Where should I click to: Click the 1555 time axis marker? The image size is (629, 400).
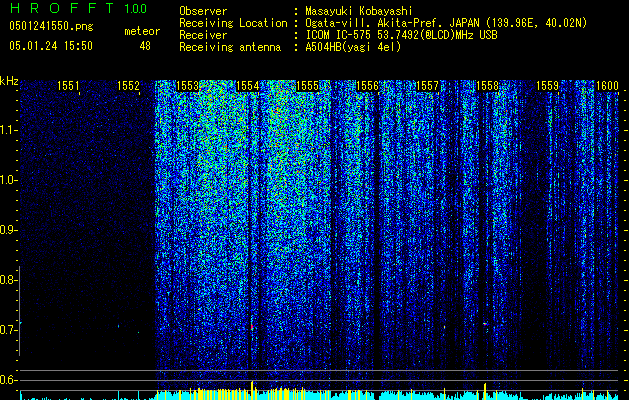(307, 86)
